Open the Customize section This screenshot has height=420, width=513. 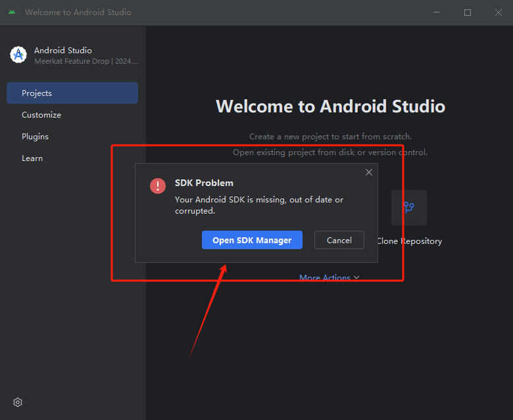[x=41, y=115]
